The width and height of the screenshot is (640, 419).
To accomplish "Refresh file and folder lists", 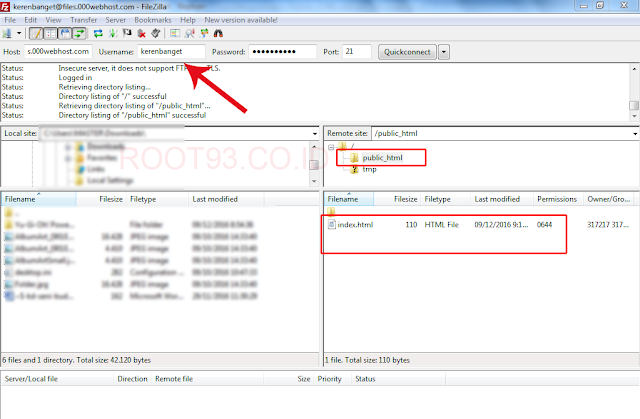I will pyautogui.click(x=98, y=33).
